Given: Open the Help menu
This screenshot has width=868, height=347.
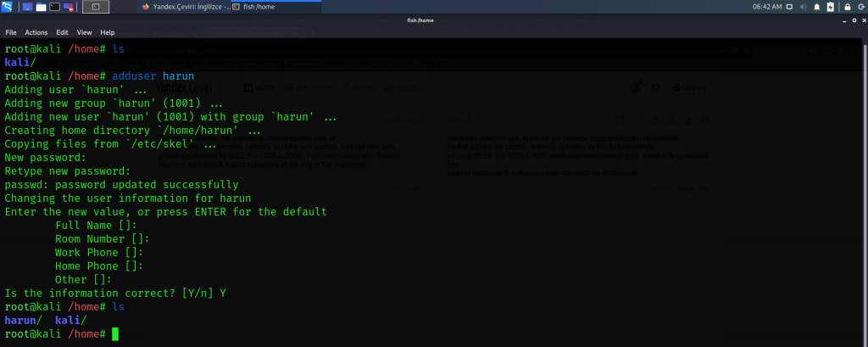Looking at the screenshot, I should pos(107,32).
